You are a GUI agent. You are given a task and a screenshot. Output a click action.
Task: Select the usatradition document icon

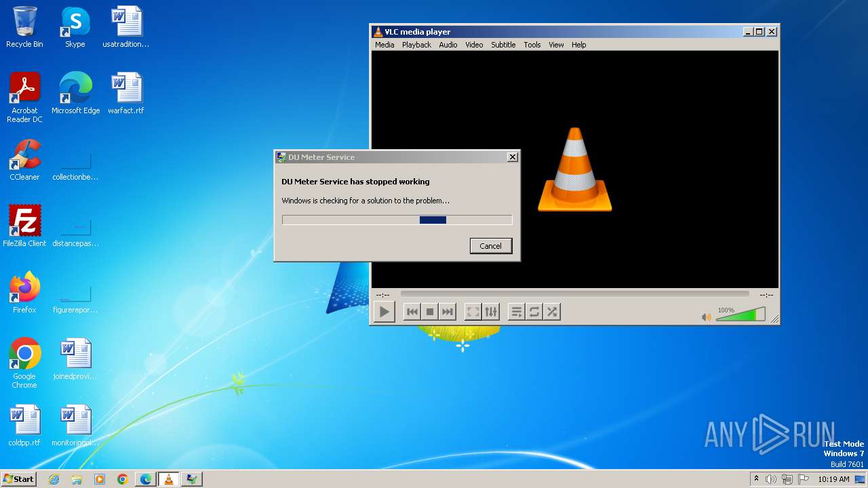point(125,28)
